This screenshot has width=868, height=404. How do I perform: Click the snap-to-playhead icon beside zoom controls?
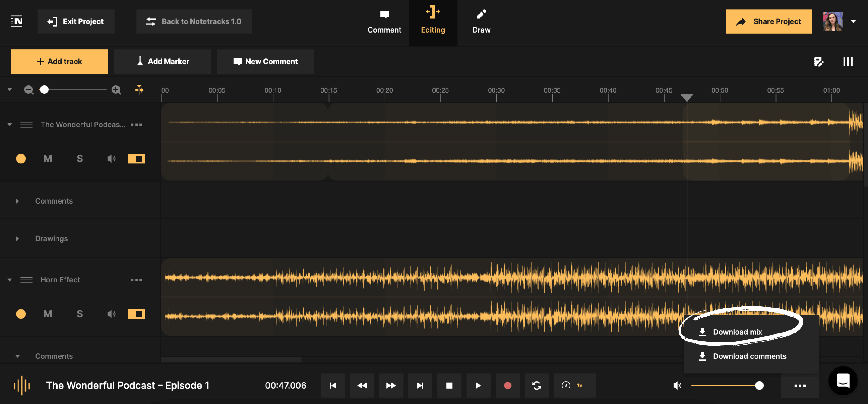coord(139,90)
